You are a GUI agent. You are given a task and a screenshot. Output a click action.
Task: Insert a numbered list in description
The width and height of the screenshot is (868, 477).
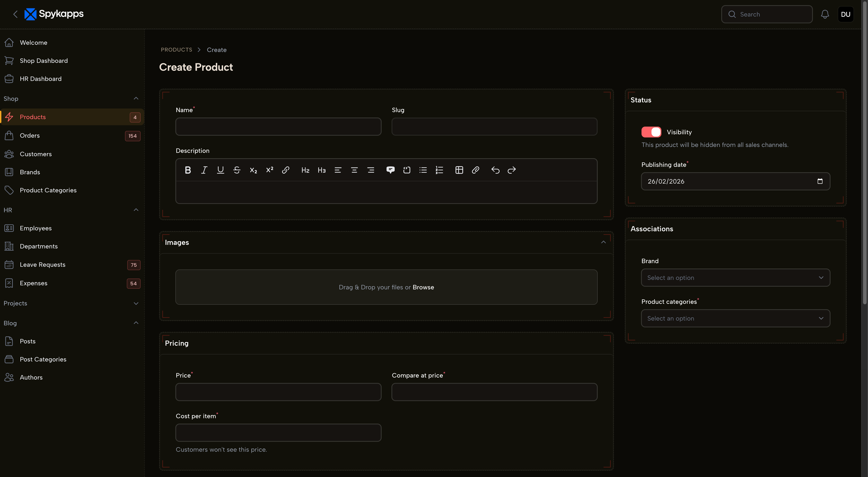click(439, 170)
